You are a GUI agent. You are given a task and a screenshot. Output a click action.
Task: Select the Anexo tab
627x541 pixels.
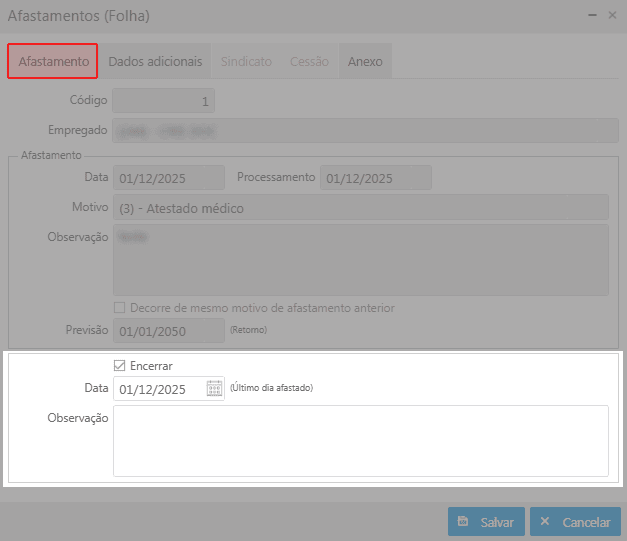tap(365, 61)
